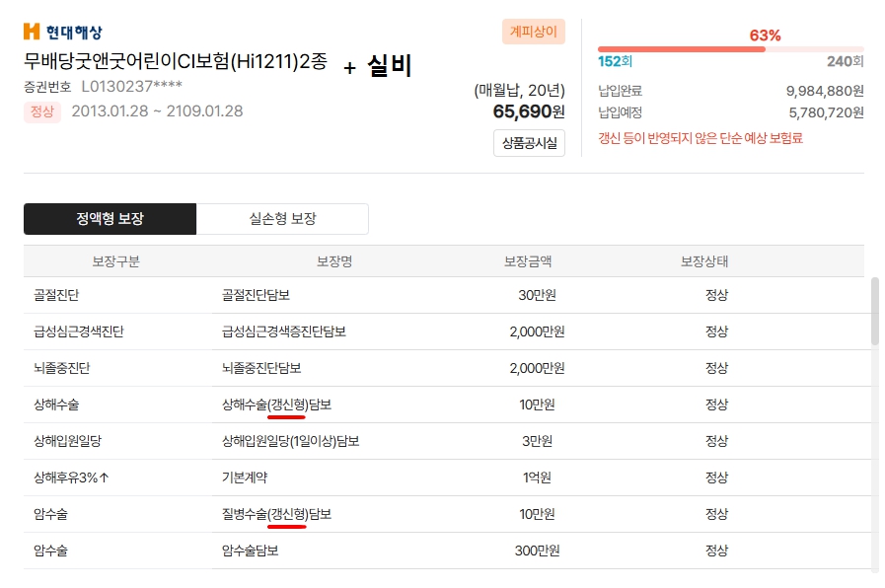Screen dimensions: 885x588
Task: Click the 30만원 amount cell
Action: 537,295
